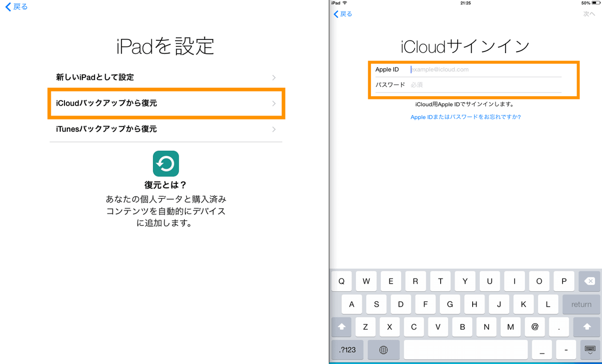This screenshot has height=364, width=602.
Task: Tap the space bar
Action: (466, 350)
